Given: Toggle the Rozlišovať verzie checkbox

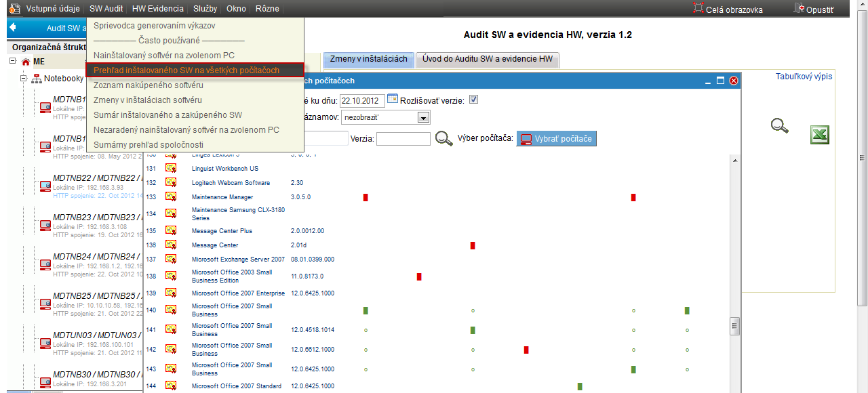Looking at the screenshot, I should point(473,100).
